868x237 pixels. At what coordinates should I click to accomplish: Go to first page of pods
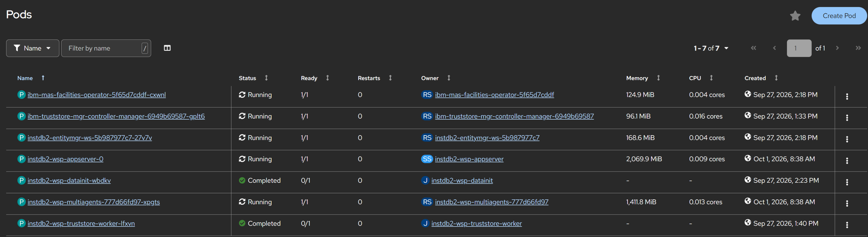pos(753,48)
